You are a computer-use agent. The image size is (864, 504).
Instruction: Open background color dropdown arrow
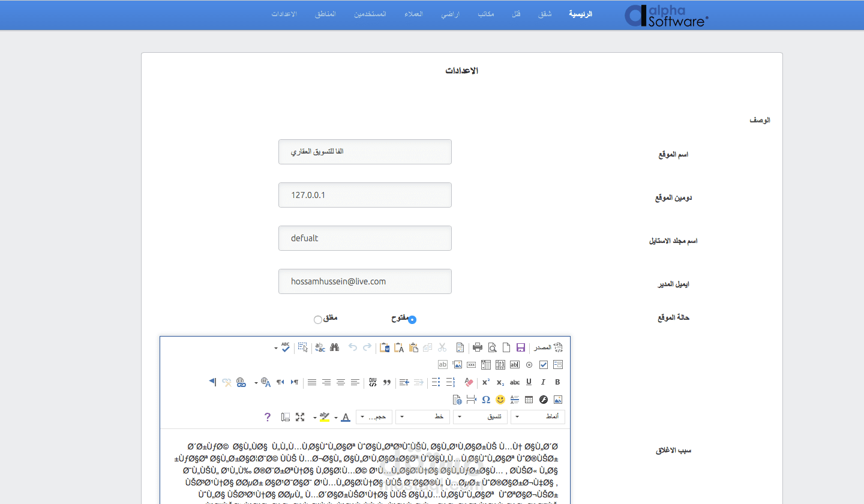(x=315, y=417)
